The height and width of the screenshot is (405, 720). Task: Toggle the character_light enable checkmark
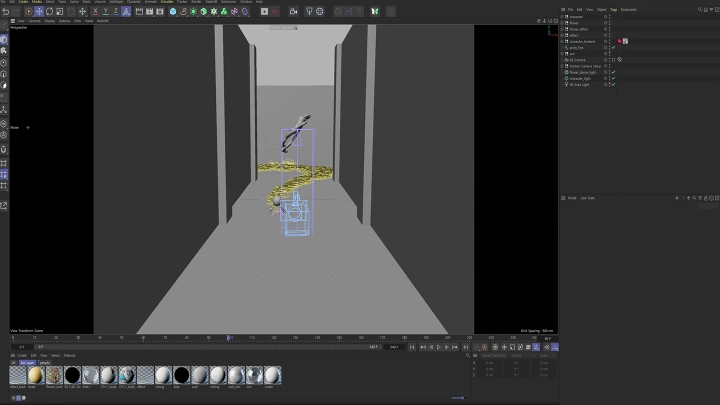[613, 79]
